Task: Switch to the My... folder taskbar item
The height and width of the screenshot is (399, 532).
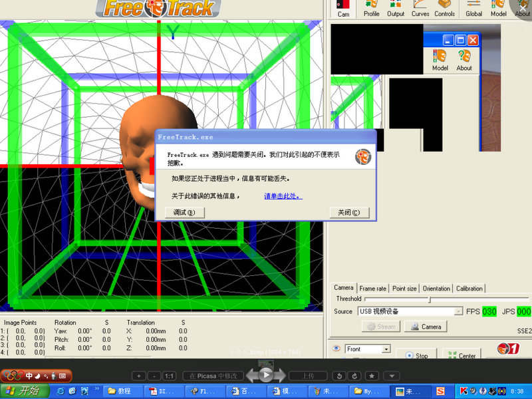Action: 369,391
